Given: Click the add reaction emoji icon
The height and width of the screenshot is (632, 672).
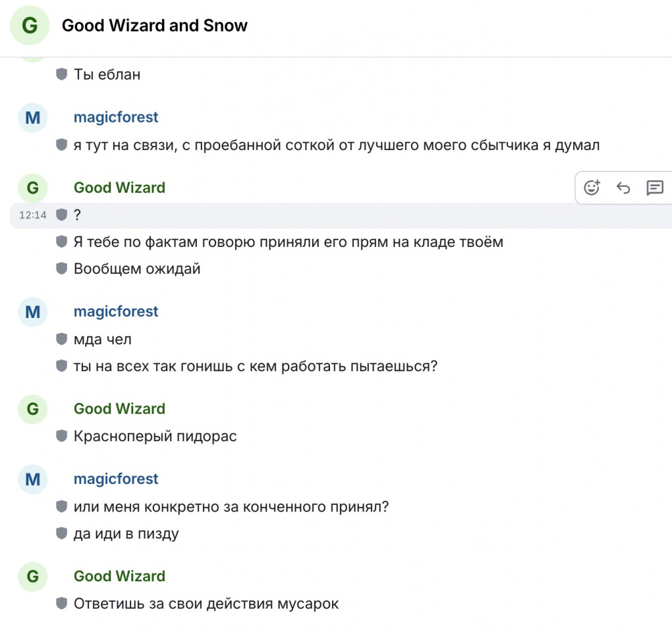Looking at the screenshot, I should pyautogui.click(x=592, y=188).
